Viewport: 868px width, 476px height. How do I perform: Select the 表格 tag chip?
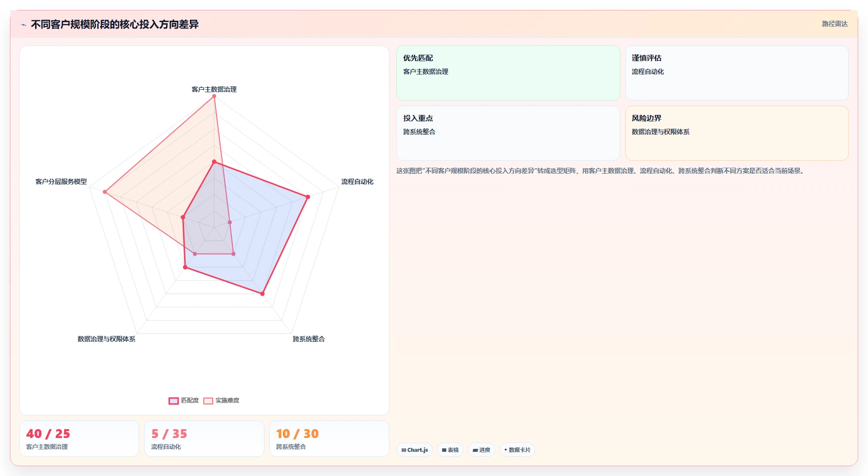pos(450,450)
